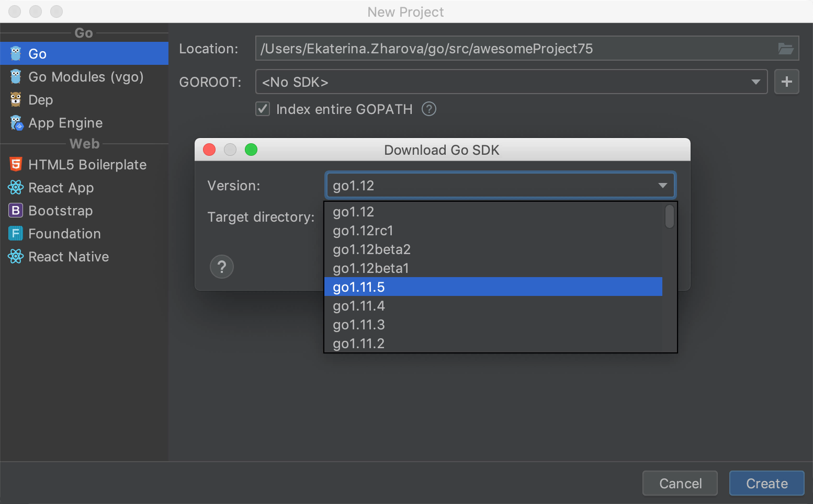Click the Location path input field
The width and height of the screenshot is (813, 504).
515,49
